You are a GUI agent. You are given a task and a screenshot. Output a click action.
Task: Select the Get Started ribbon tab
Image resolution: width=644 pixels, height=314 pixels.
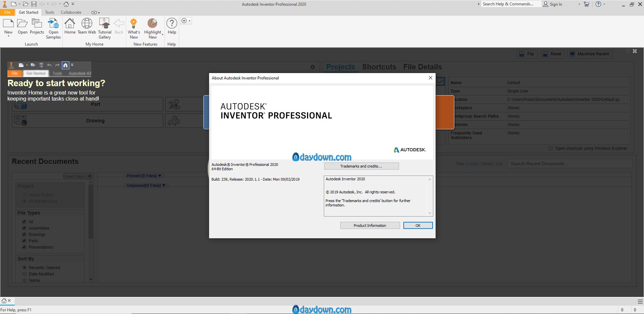pos(29,12)
